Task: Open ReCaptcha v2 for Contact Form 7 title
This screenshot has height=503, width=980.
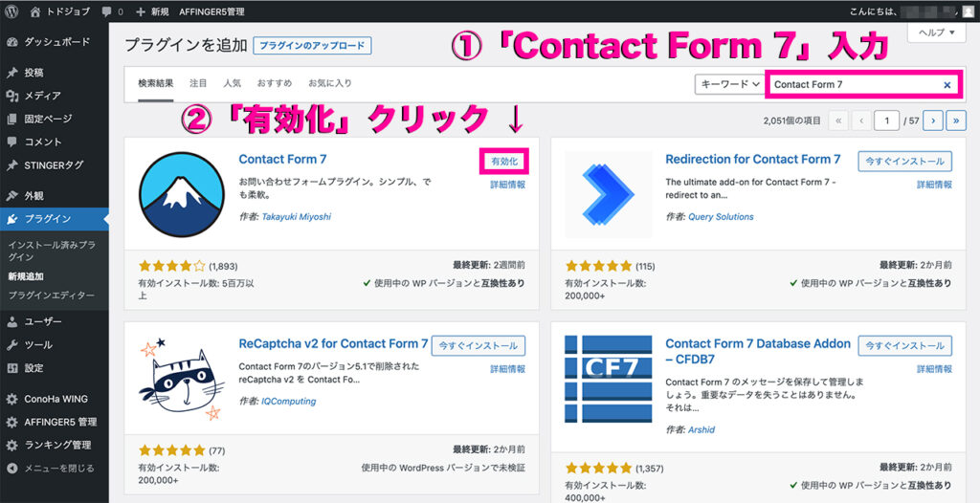Action: (333, 343)
